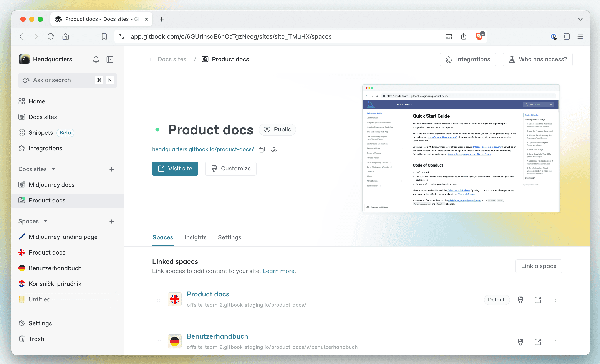Click the Public visibility badge
Viewport: 600px width, 364px height.
click(x=277, y=129)
